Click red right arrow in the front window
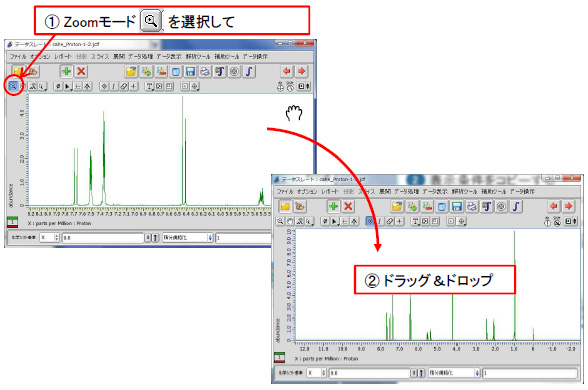588x390 pixels. tap(568, 206)
